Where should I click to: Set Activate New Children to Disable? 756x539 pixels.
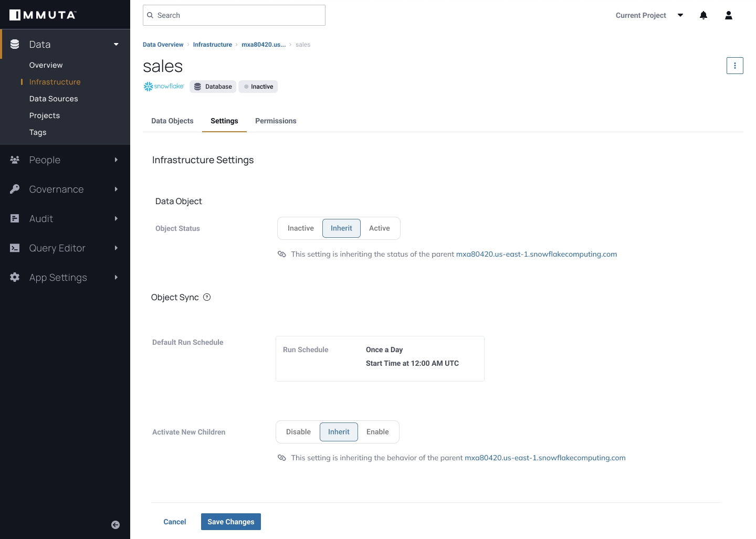298,432
